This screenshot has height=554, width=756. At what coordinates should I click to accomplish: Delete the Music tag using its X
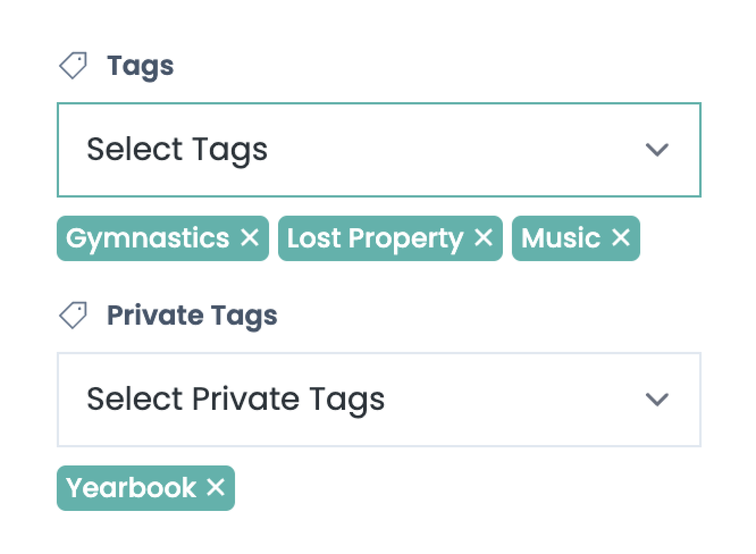pos(621,238)
